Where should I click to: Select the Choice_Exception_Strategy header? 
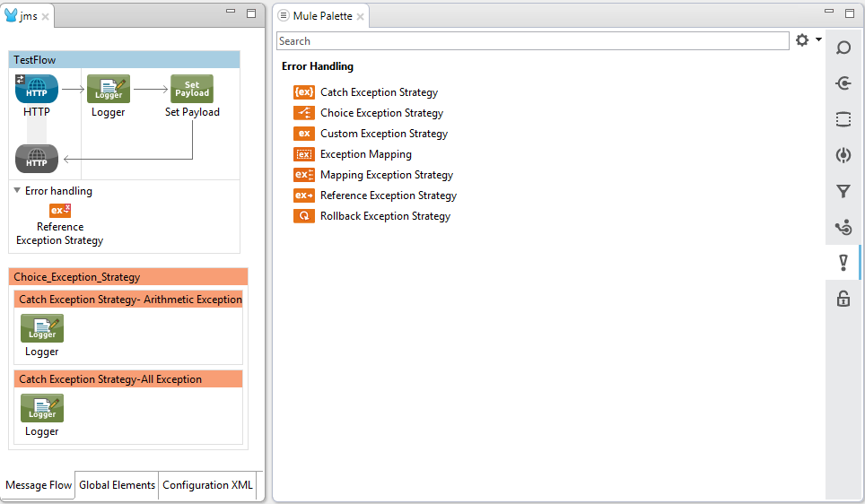pyautogui.click(x=128, y=277)
